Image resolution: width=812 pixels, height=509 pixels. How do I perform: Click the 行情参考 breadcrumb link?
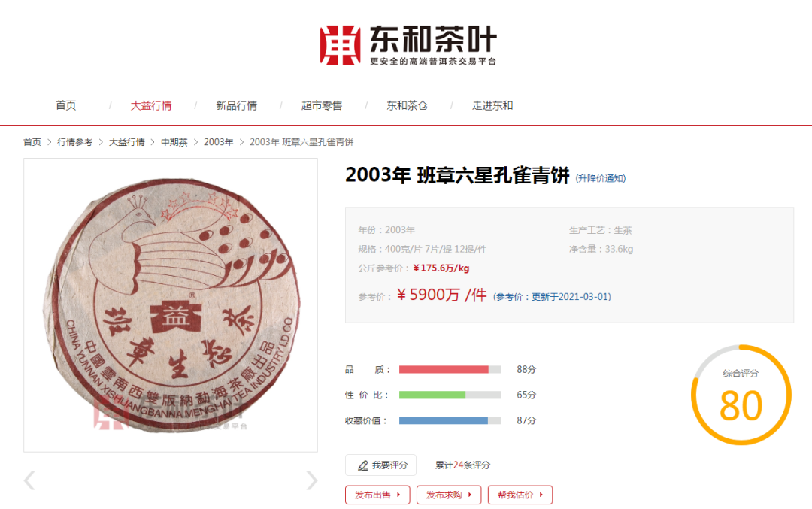74,142
